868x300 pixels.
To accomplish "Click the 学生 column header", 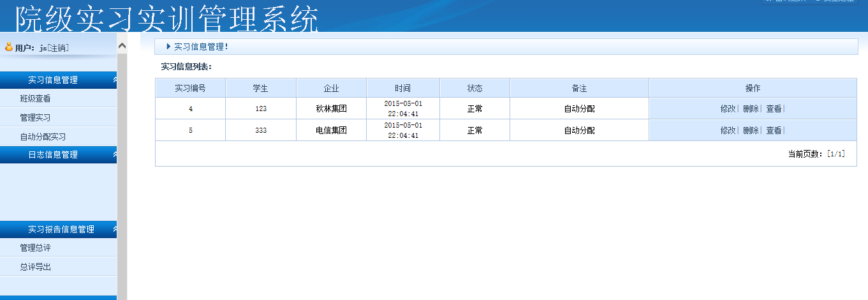I will tap(261, 88).
